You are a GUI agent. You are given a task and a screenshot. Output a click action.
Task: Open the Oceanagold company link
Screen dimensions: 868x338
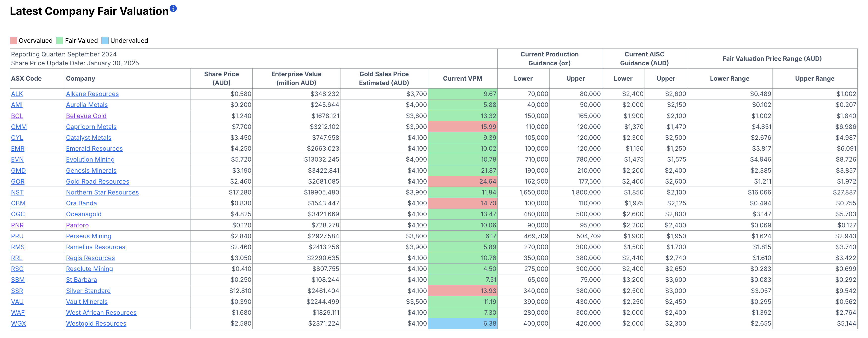[84, 214]
